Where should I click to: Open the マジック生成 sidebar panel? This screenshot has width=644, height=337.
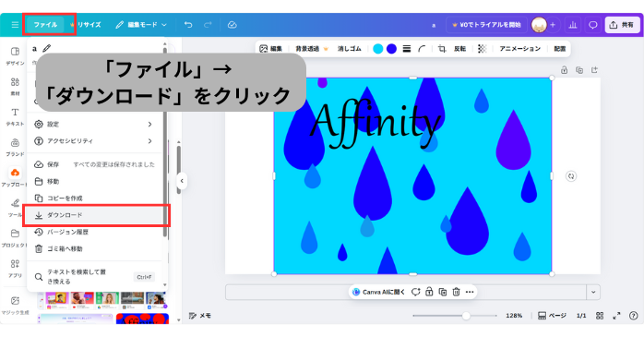pos(15,306)
